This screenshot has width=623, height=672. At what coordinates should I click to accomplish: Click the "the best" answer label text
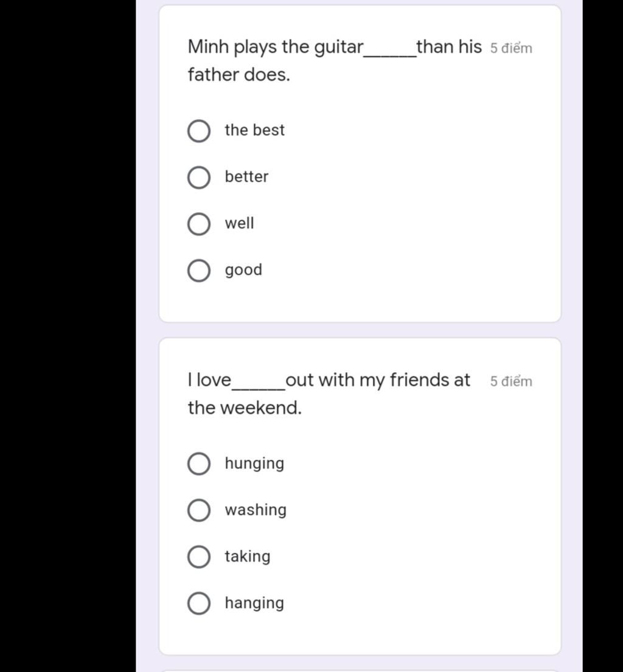click(254, 130)
